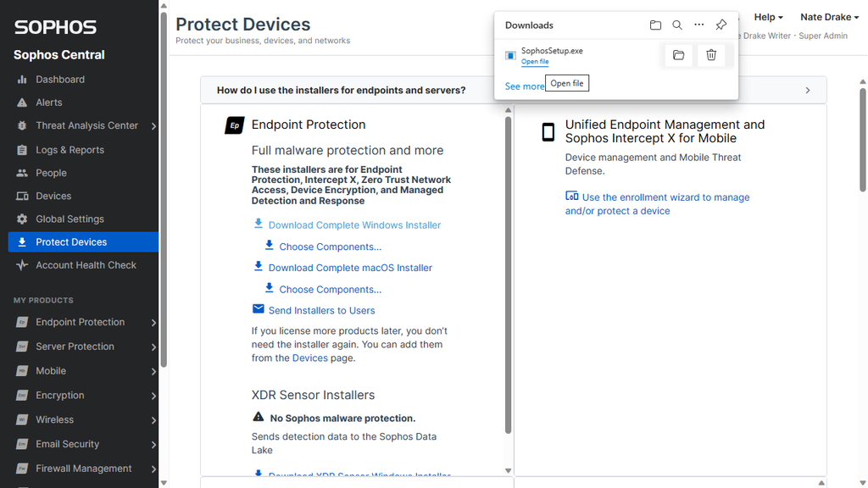
Task: Click the mobile phone icon beside Unified Endpoint Management
Action: tap(548, 132)
